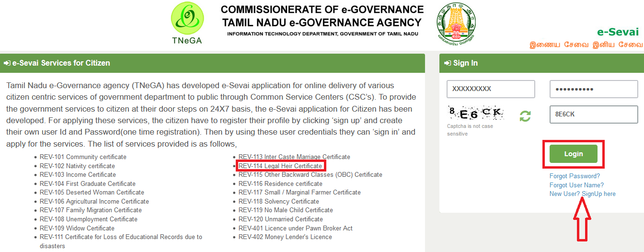
Task: Open REV-111 Loss of Educational Records certificate
Action: click(121, 241)
